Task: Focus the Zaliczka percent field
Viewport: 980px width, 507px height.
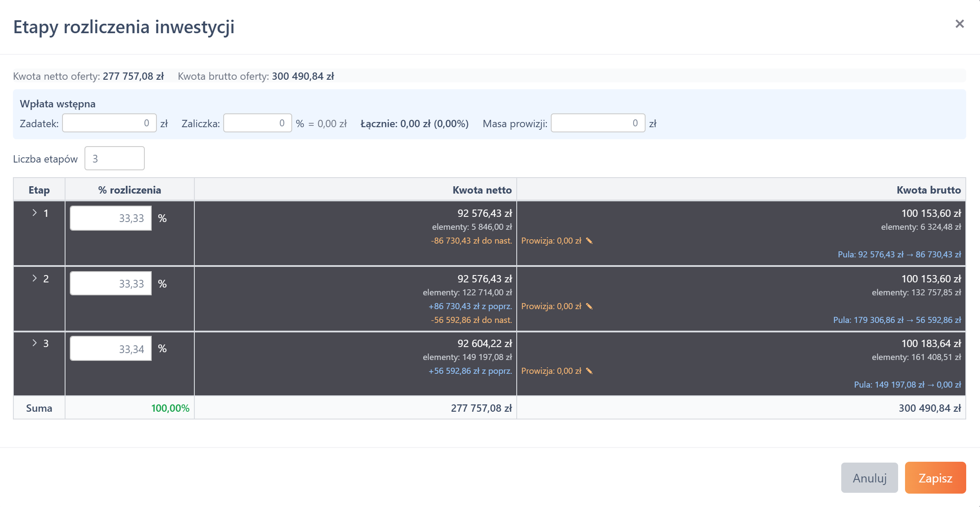Action: tap(257, 123)
